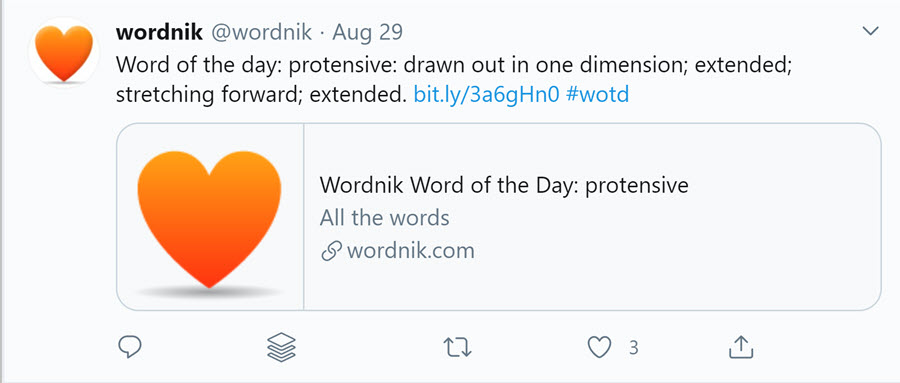Open the share tweet upload icon

[x=740, y=347]
